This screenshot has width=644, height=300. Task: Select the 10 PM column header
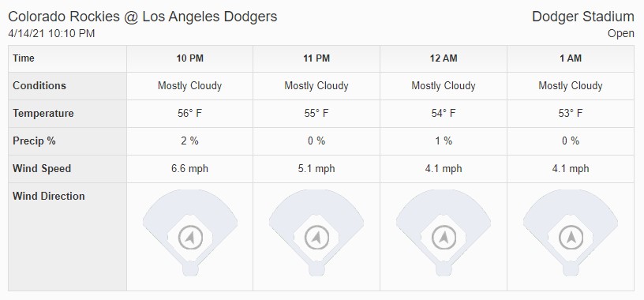coord(189,58)
